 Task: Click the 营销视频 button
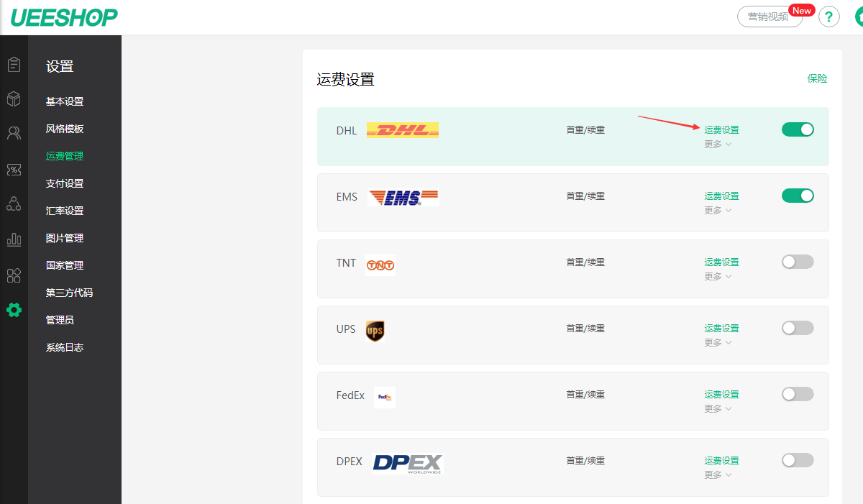770,17
